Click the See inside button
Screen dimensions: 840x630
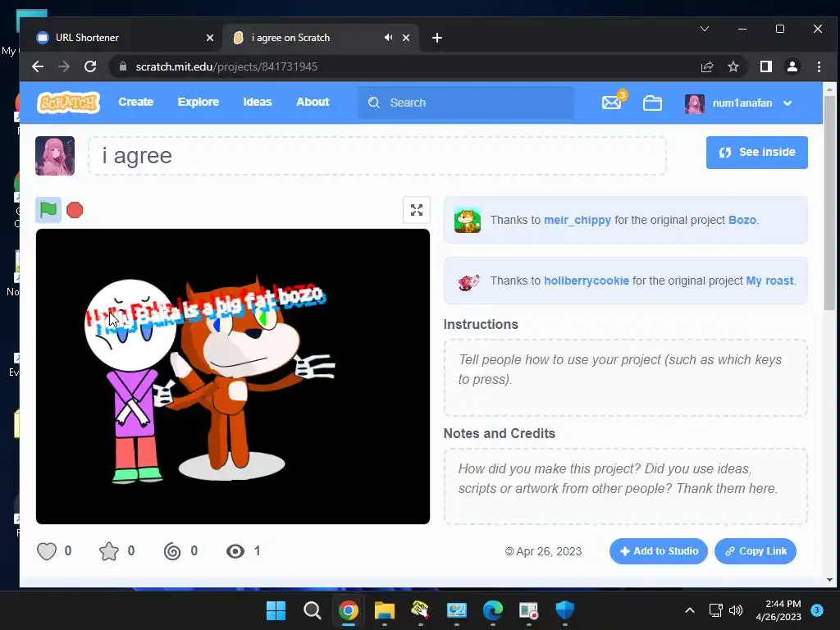tap(756, 153)
